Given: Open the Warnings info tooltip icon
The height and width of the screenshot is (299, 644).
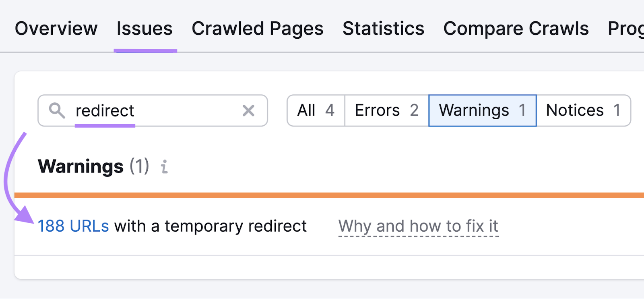Looking at the screenshot, I should tap(164, 167).
